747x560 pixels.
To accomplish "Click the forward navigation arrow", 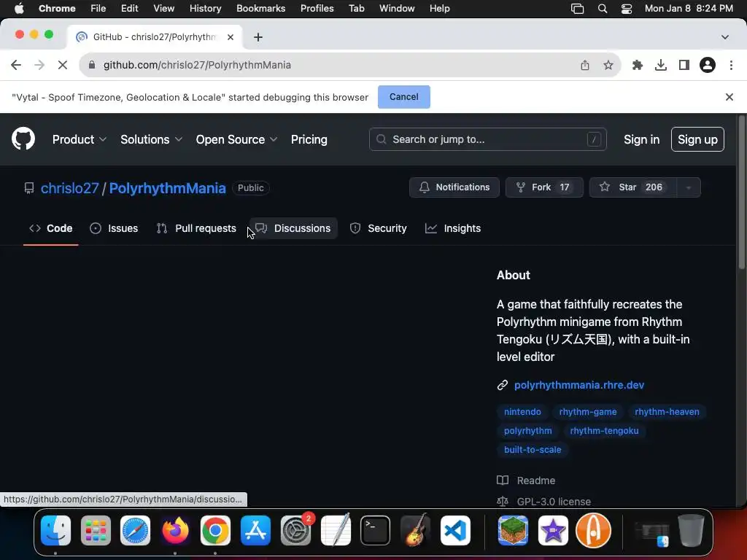I will [x=39, y=65].
